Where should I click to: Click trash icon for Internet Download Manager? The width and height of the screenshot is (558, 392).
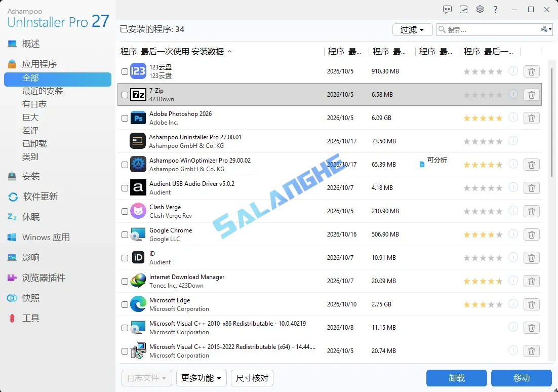pos(531,281)
